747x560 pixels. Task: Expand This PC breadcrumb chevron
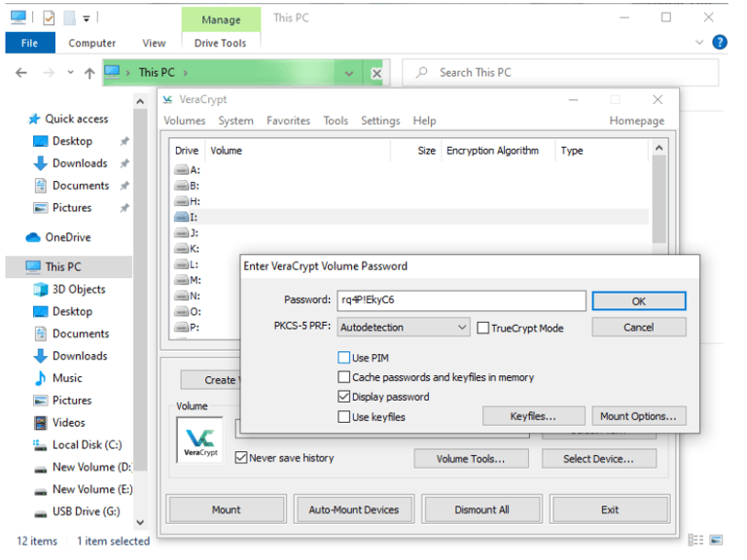point(186,73)
